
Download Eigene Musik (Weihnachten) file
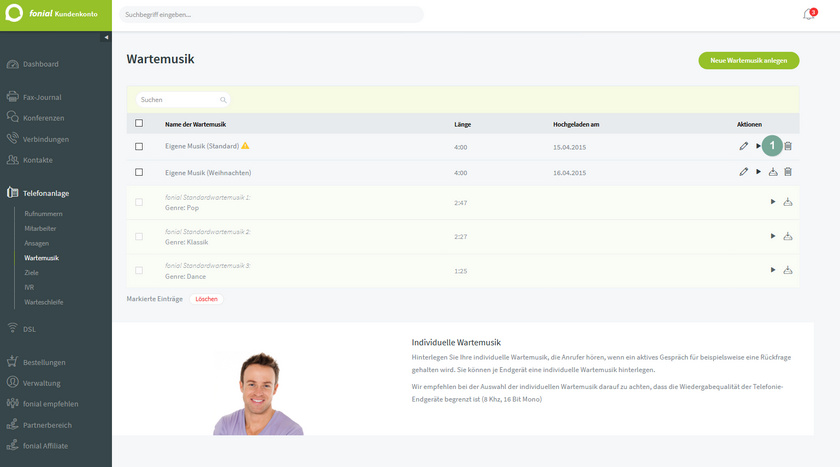click(x=773, y=172)
